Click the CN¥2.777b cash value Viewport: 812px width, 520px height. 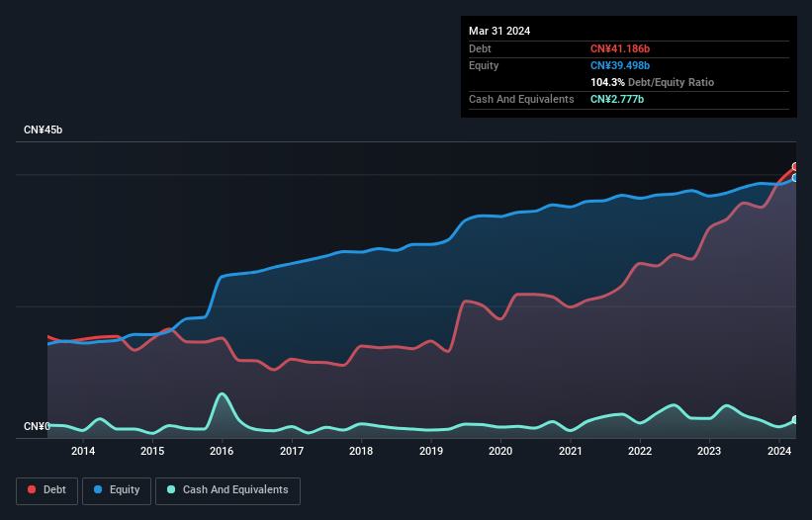coord(617,99)
